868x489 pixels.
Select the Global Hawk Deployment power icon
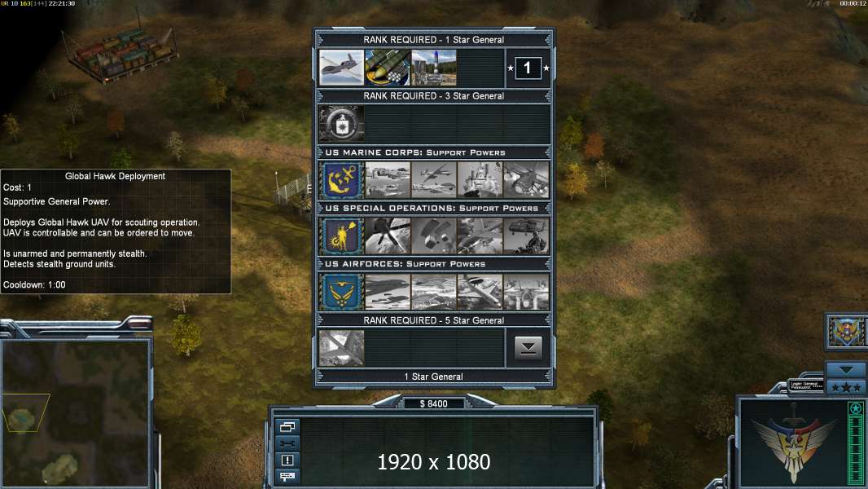[341, 68]
